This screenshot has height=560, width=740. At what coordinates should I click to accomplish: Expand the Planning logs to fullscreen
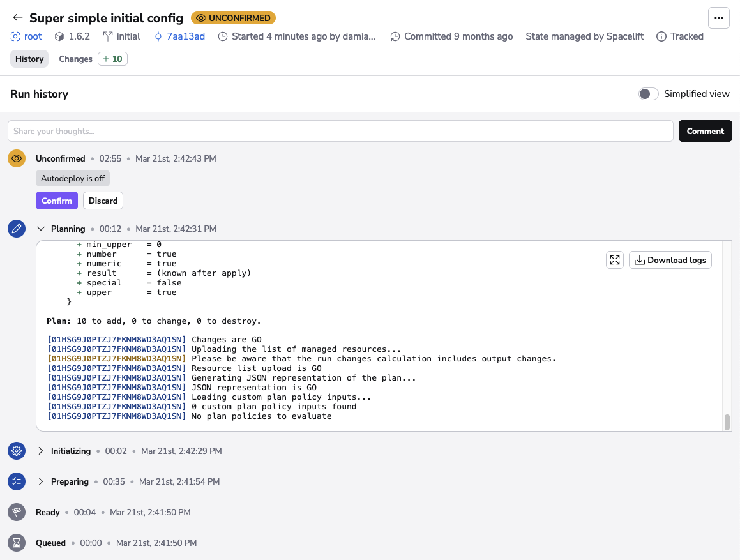[614, 260]
